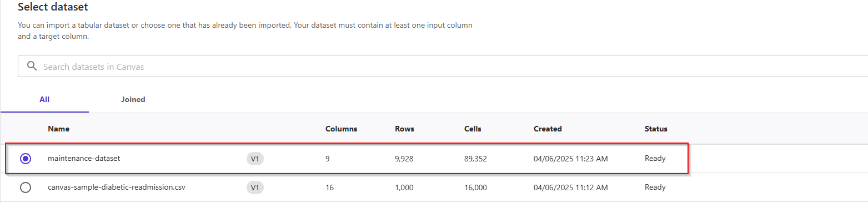Sort by the Rows column header
868x203 pixels.
[404, 129]
